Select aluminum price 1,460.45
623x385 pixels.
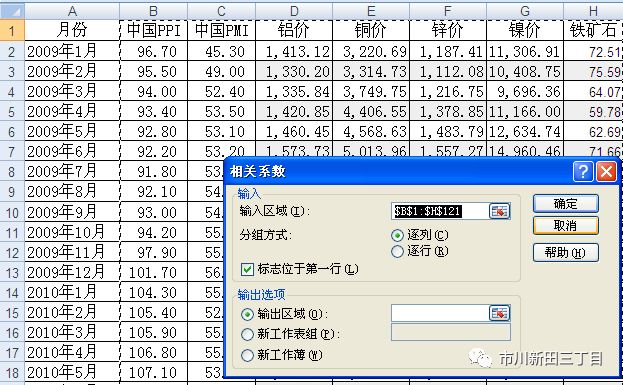(294, 131)
